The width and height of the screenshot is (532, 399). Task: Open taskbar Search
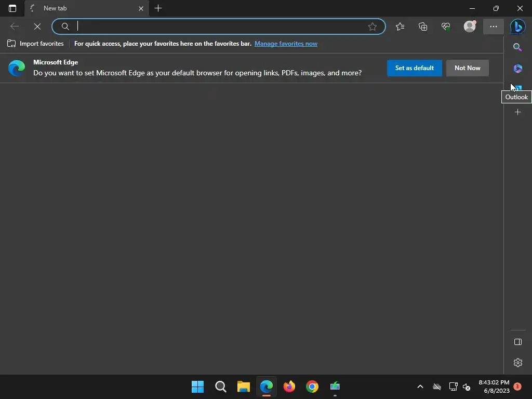[220, 387]
